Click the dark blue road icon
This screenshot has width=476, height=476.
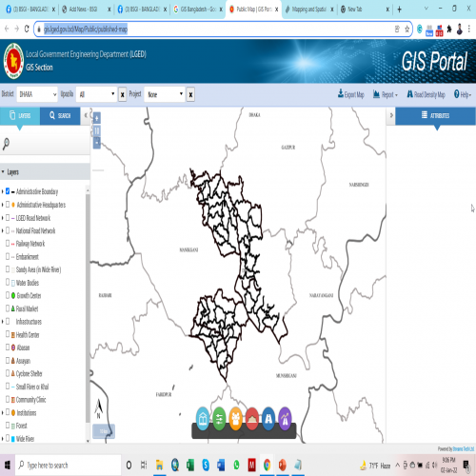[x=268, y=419]
